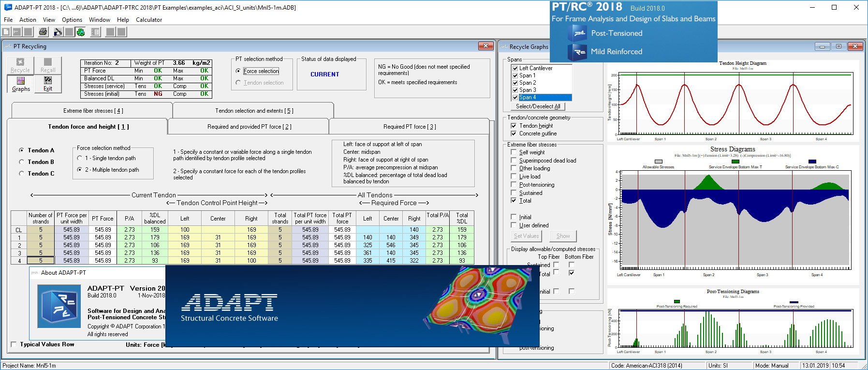Click the green recycle toolbar icon
The height and width of the screenshot is (370, 868).
(x=81, y=32)
